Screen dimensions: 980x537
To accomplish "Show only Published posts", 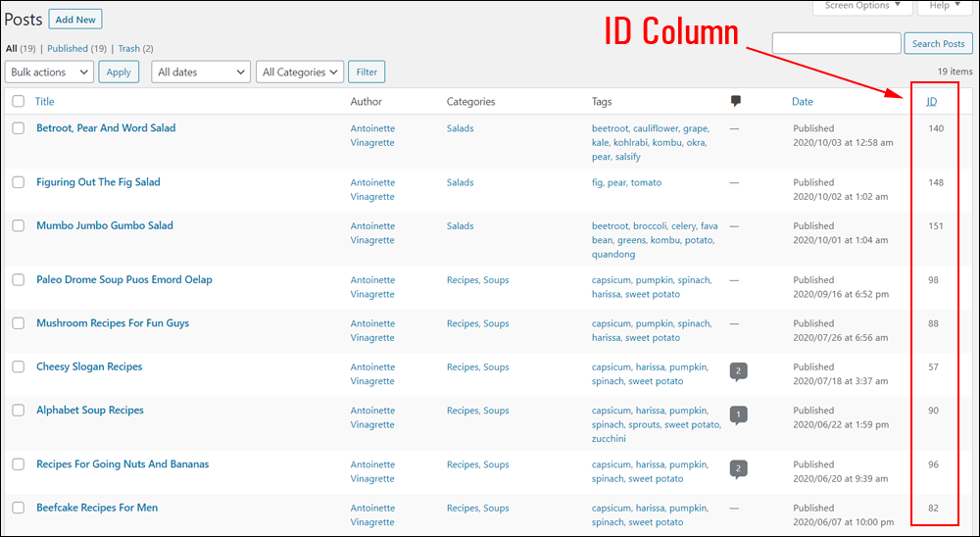I will coord(68,48).
